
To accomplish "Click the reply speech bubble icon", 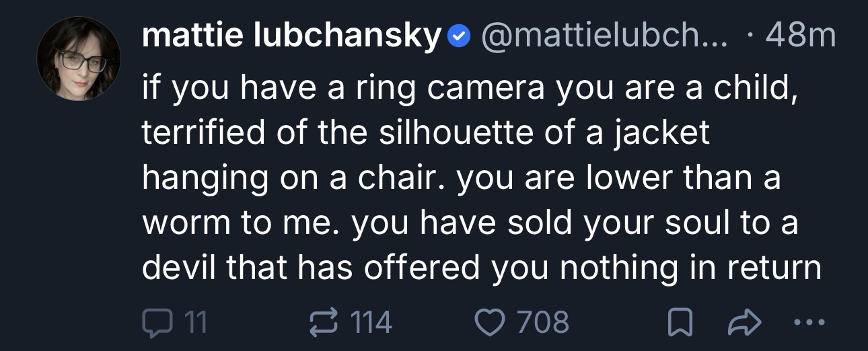I will tap(157, 323).
